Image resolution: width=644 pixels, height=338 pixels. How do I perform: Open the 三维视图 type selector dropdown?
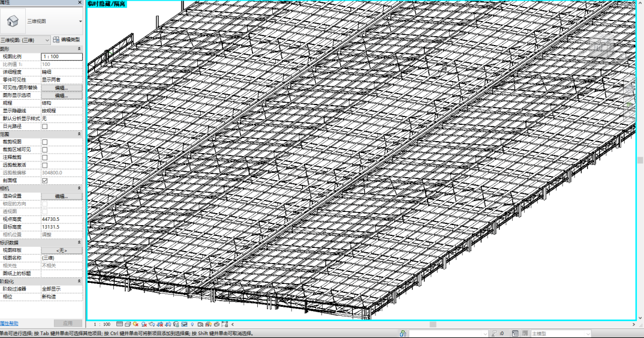click(x=80, y=22)
